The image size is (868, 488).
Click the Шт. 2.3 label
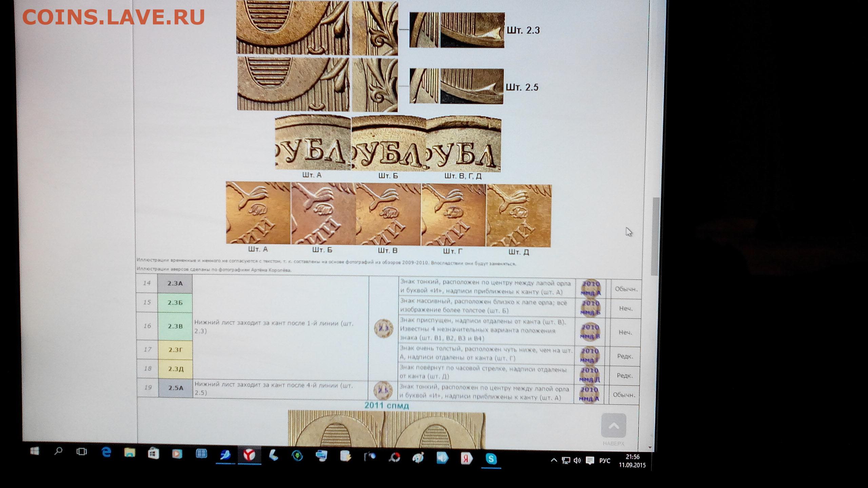tap(523, 30)
